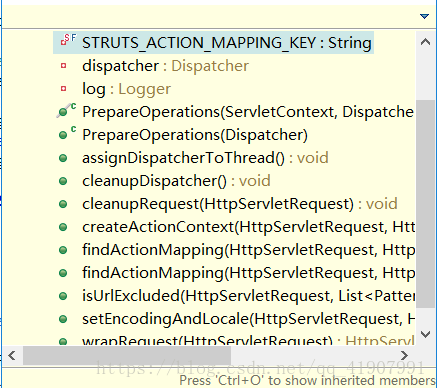Select cleanupRequest(HttpServletRequest) method
This screenshot has height=388, width=437.
240,204
